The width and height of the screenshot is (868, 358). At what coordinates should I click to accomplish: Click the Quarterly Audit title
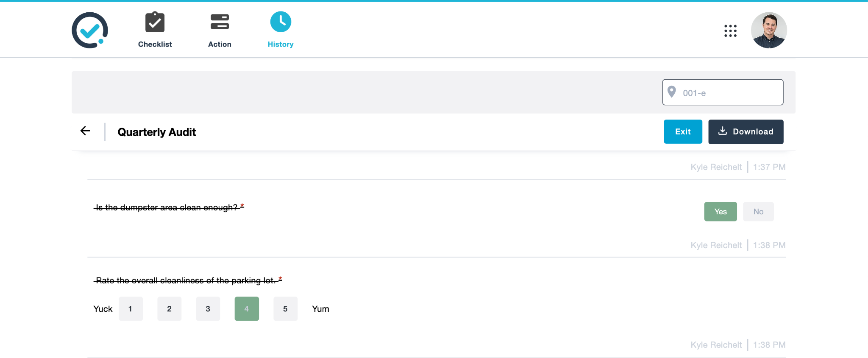click(156, 132)
